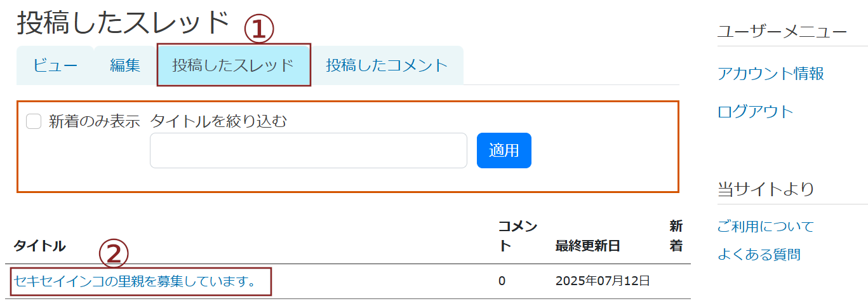868x301 pixels.
Task: Click the 最終更新日 column header
Action: [587, 246]
